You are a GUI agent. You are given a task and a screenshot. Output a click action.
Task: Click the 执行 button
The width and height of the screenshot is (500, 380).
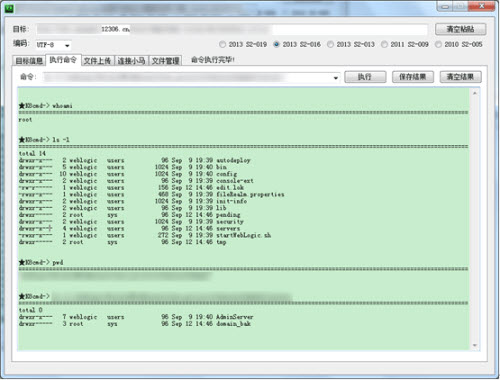pyautogui.click(x=365, y=77)
